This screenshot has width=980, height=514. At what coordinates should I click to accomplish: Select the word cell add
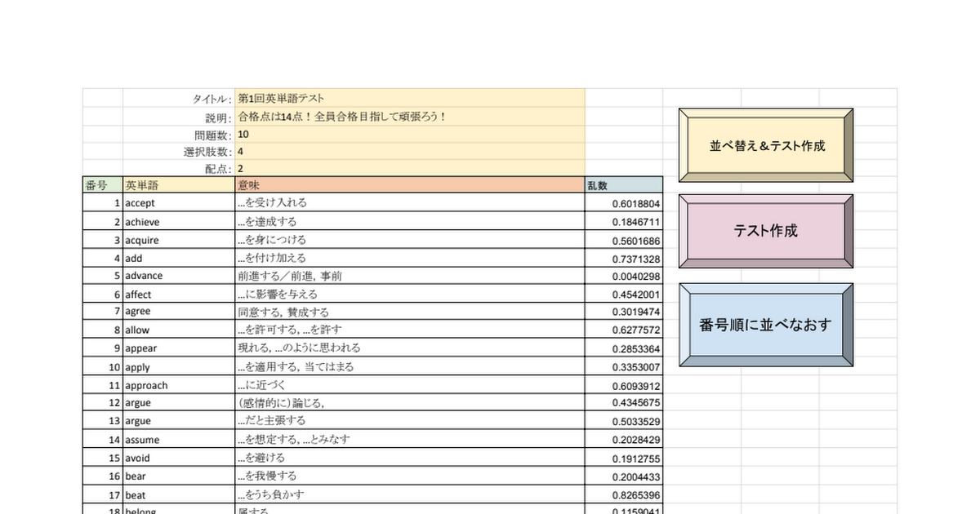coord(179,258)
